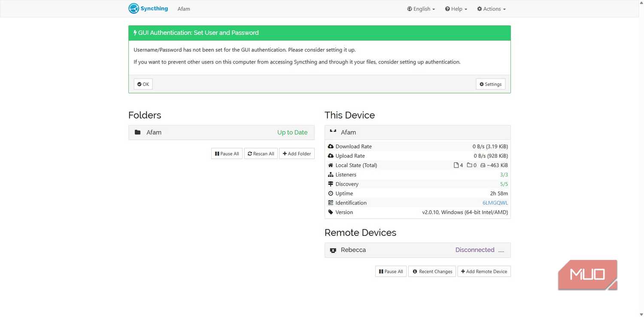The width and height of the screenshot is (644, 317).
Task: Pause all remote devices
Action: pos(391,271)
